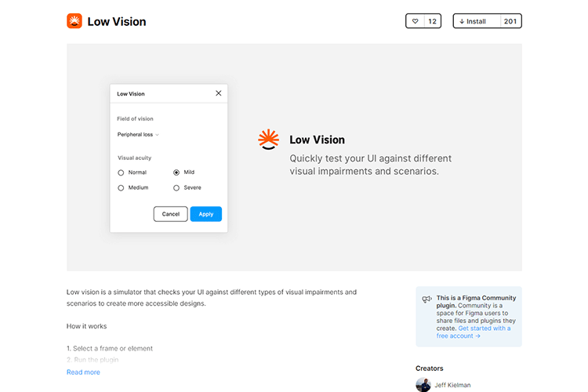Click the install count 201
This screenshot has width=588, height=392.
point(510,21)
